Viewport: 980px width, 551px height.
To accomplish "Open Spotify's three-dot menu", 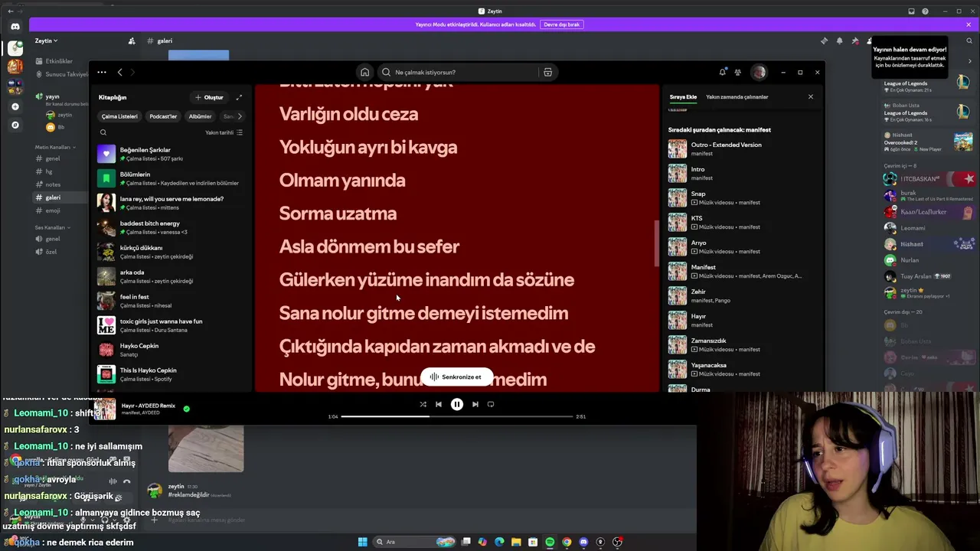I will (102, 72).
